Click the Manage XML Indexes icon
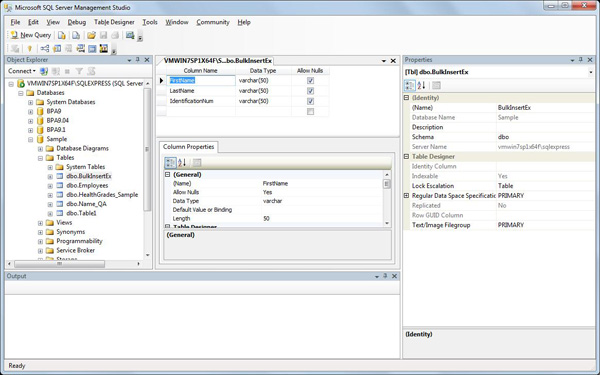The height and width of the screenshot is (375, 600). tap(80, 49)
